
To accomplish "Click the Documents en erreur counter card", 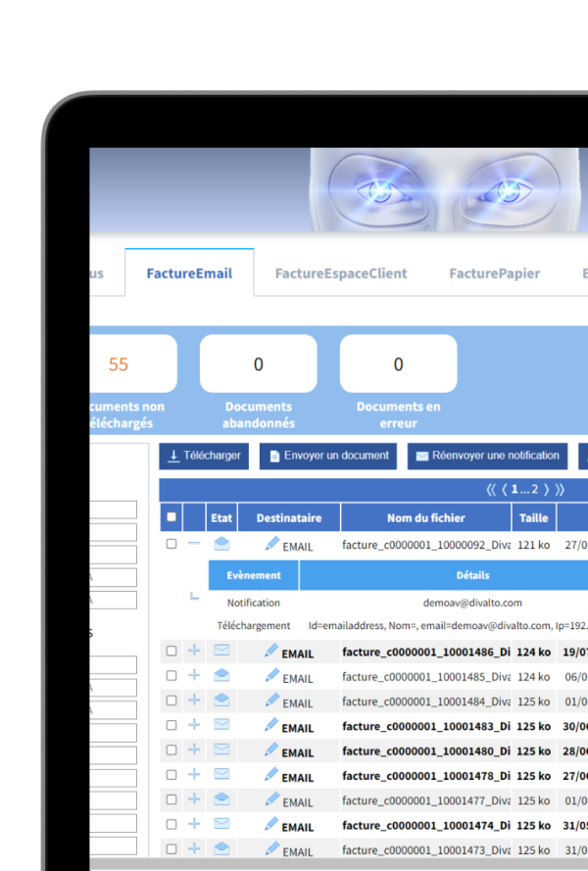I will [x=399, y=363].
